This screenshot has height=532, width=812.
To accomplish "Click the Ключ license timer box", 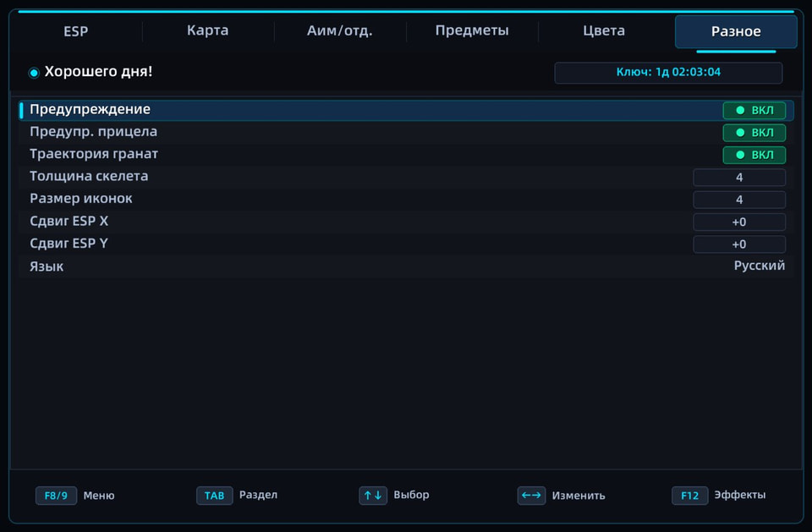I will coord(668,73).
